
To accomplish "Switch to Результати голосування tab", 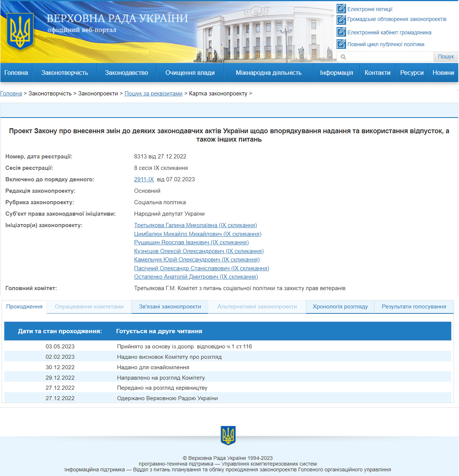I will 414,307.
